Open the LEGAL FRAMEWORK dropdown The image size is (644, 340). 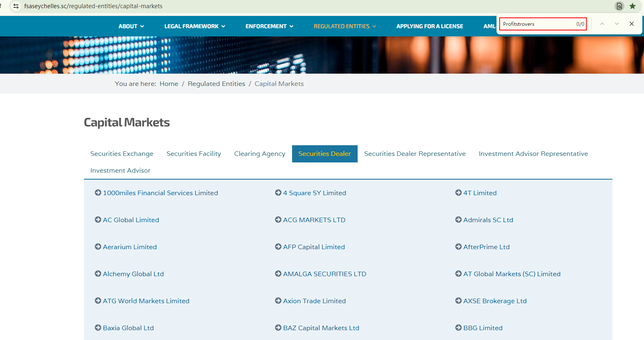pos(195,26)
